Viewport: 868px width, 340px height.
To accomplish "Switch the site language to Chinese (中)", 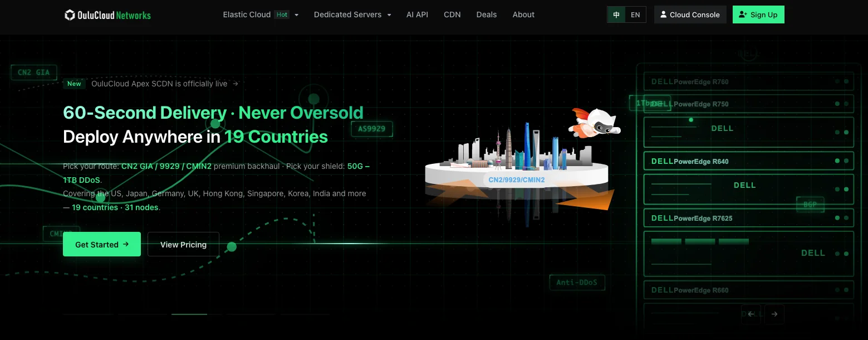I will [616, 15].
